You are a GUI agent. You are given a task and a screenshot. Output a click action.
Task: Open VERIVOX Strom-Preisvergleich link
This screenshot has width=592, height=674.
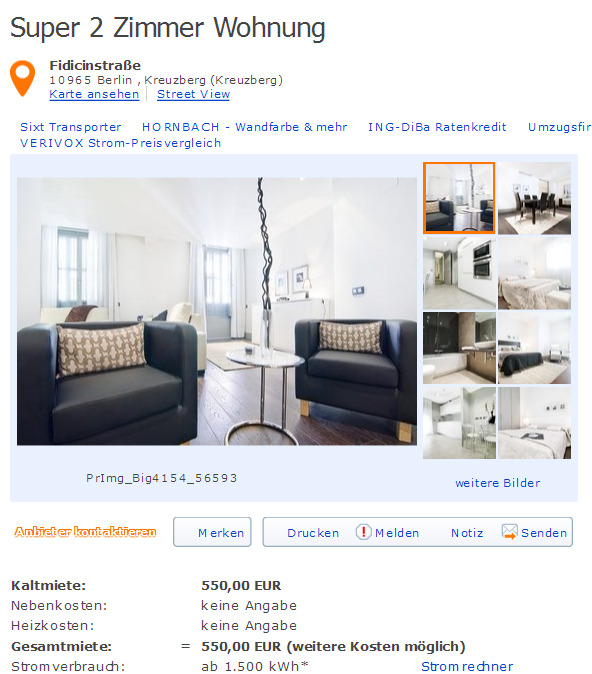click(121, 143)
